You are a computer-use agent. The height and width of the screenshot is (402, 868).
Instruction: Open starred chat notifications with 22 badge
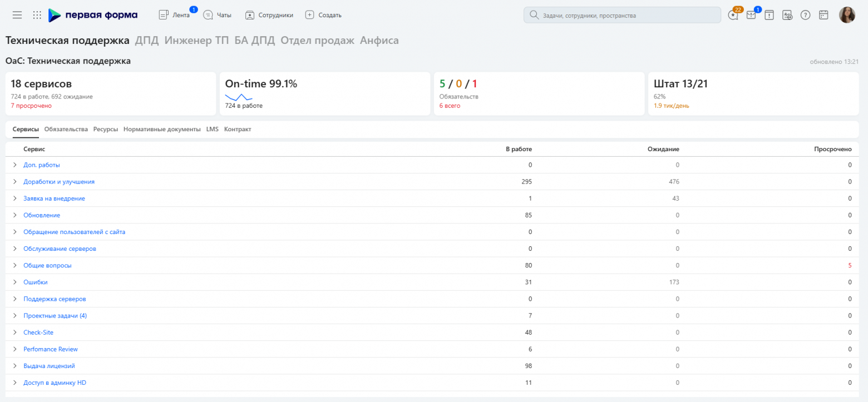733,15
